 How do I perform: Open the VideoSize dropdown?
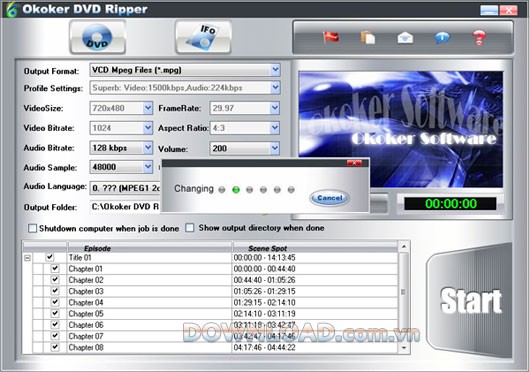pos(148,108)
